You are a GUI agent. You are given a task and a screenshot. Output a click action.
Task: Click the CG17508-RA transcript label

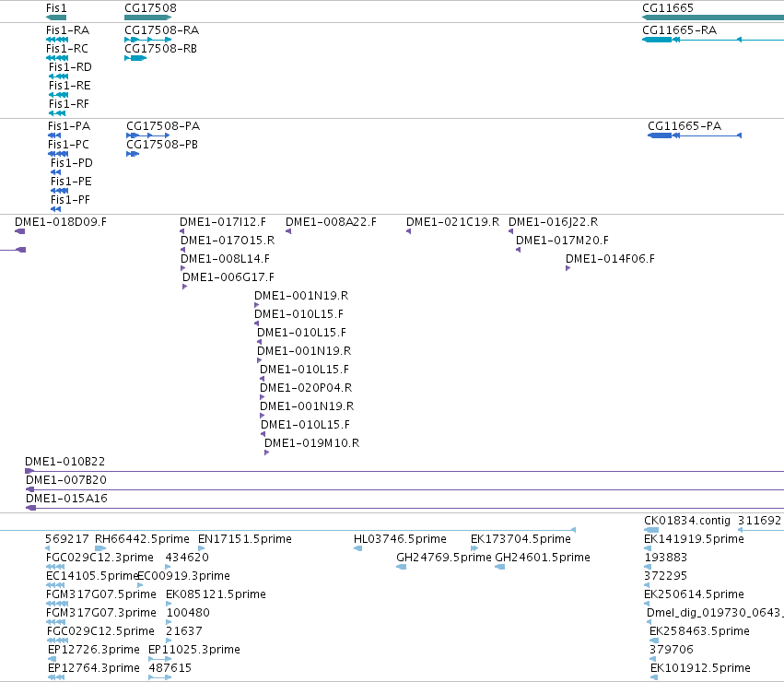coord(161,30)
